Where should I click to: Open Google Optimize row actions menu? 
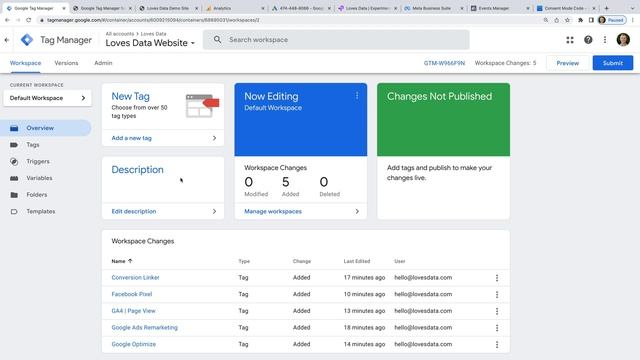497,344
